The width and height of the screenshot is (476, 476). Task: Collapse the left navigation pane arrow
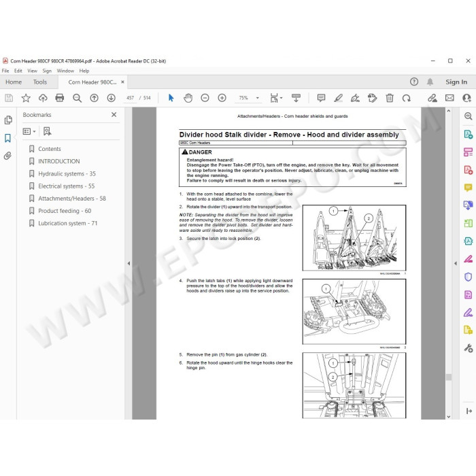point(129,263)
